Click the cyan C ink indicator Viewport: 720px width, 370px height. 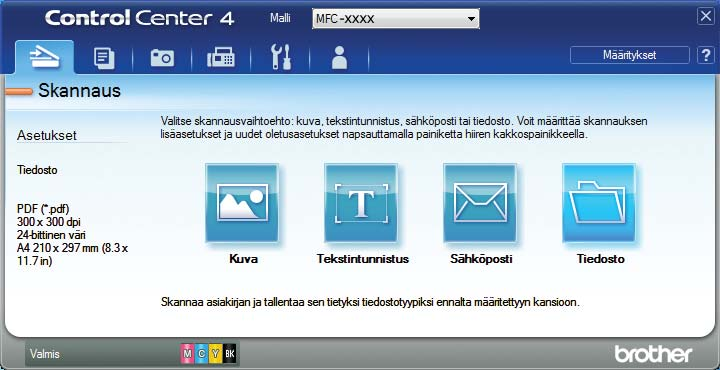(x=201, y=354)
